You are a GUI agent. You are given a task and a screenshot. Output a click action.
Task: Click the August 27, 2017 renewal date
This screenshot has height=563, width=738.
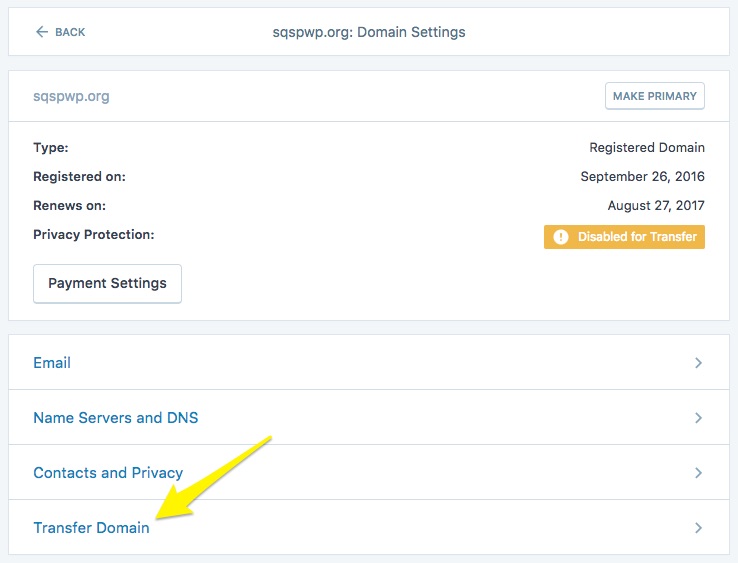click(656, 206)
